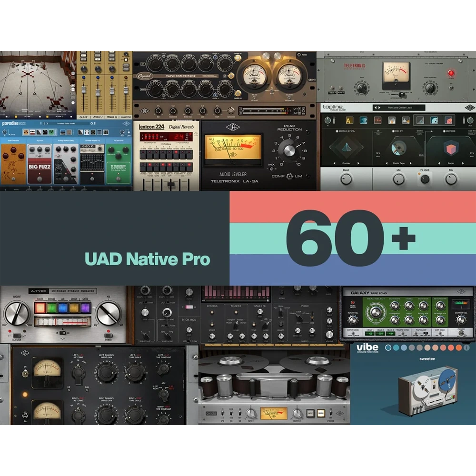This screenshot has width=476, height=476.
Task: Click the Output Vol knob on Galaxy
Action: (461, 320)
